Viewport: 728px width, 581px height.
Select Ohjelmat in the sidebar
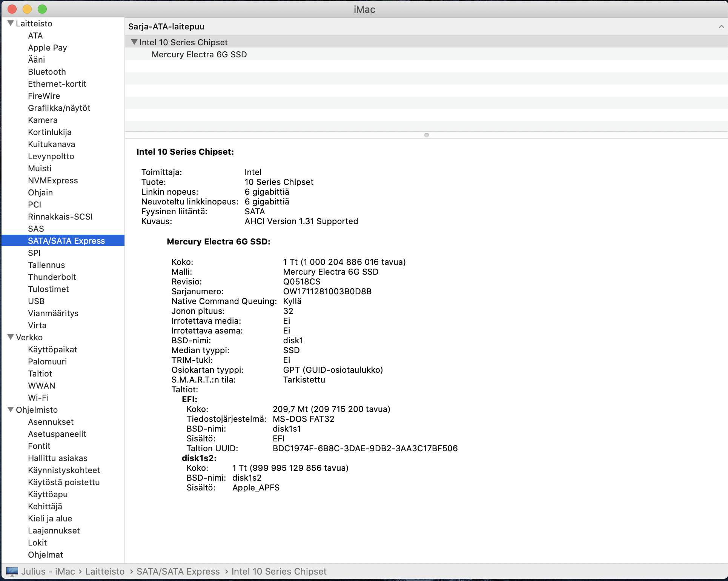tap(46, 555)
